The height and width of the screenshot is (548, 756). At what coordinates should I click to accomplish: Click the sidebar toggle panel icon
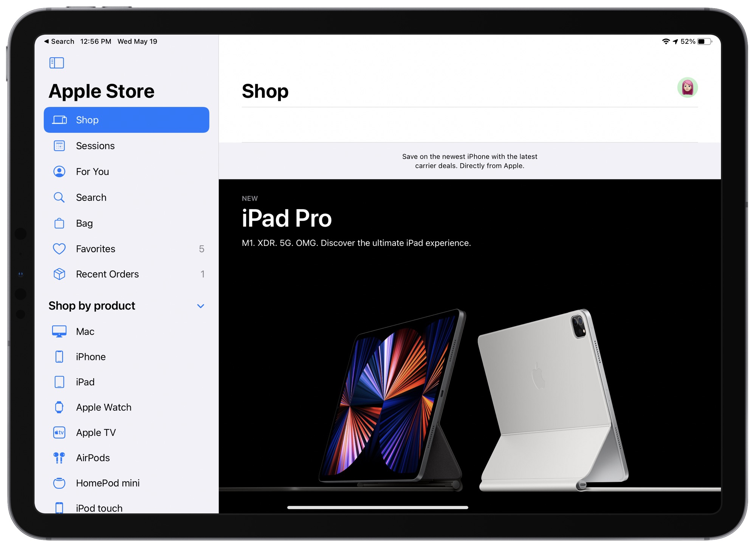57,63
